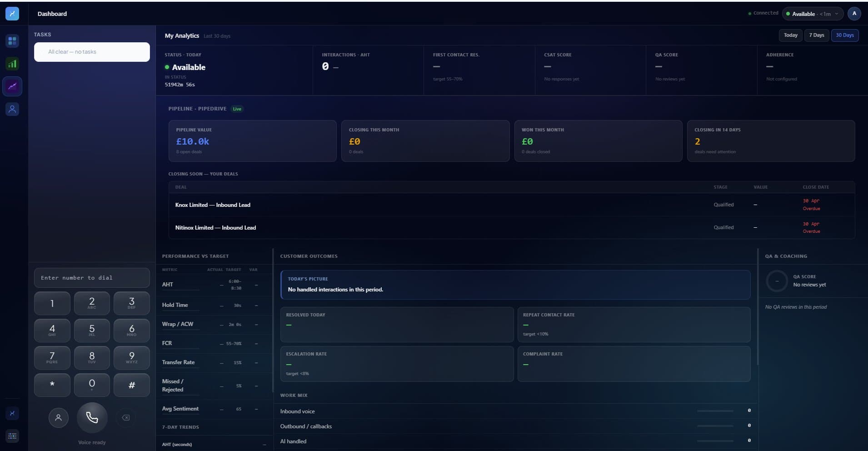Image resolution: width=868 pixels, height=451 pixels.
Task: Click the Dashboard title in header
Action: (x=52, y=14)
